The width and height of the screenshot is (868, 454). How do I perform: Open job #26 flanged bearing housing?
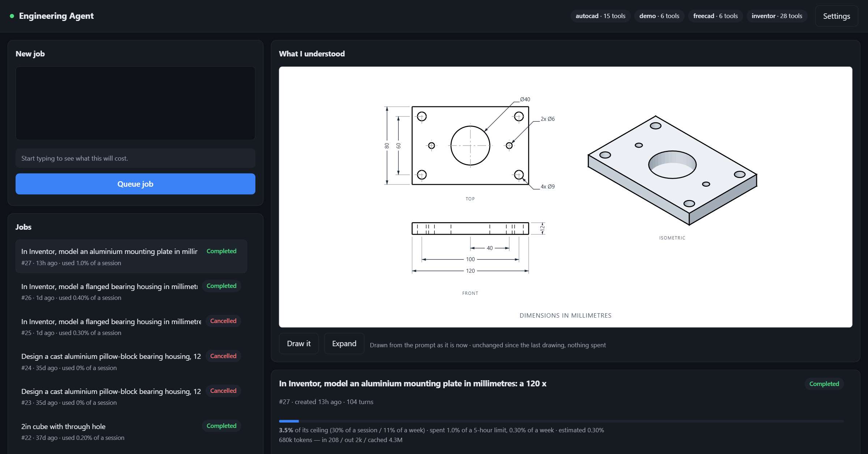coord(131,291)
